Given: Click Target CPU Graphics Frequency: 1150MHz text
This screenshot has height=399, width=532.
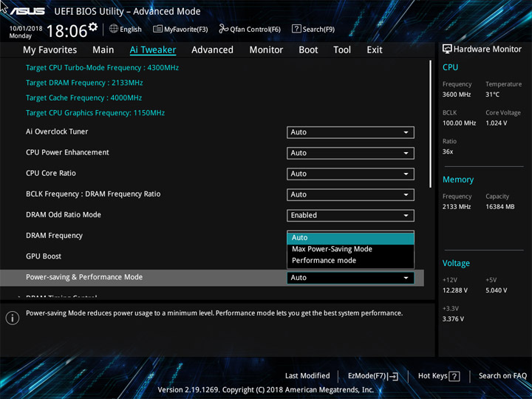Looking at the screenshot, I should (95, 112).
